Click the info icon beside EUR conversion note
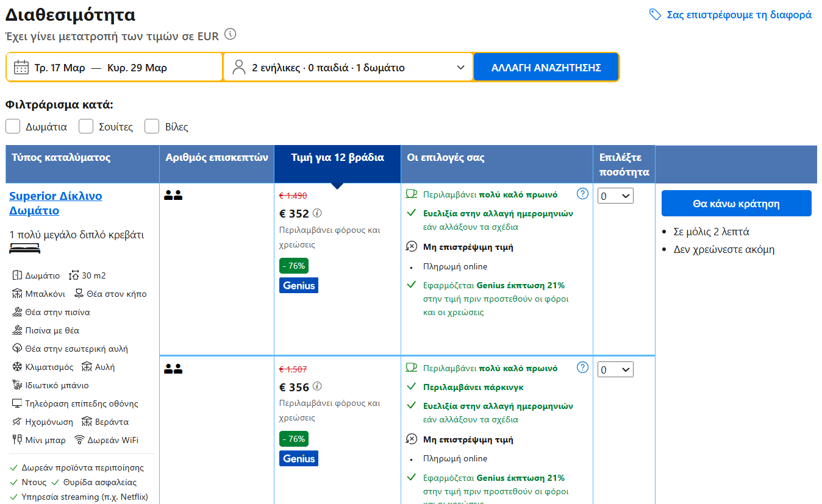The image size is (822, 504). click(x=230, y=34)
